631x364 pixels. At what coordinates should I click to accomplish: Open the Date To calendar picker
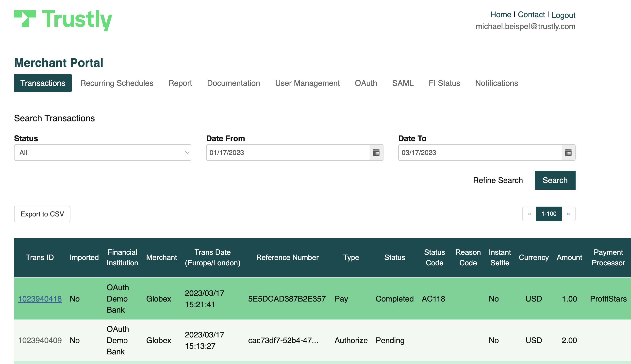coord(568,152)
